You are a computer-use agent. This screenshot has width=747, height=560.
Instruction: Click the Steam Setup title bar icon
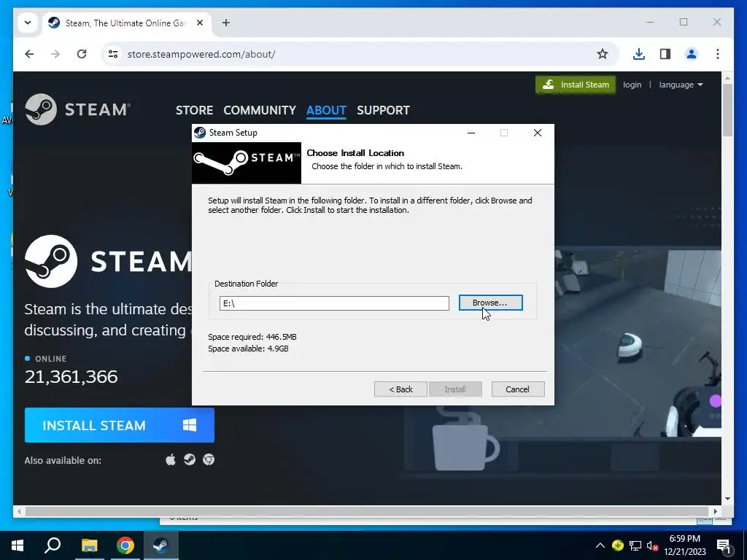pyautogui.click(x=200, y=133)
